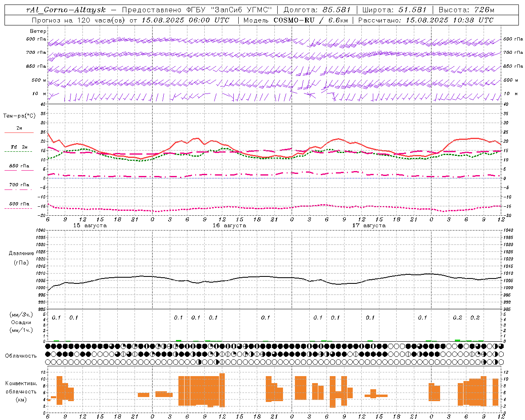Click the 'Прогноз на 120 часа(ов)' header text

click(x=78, y=20)
